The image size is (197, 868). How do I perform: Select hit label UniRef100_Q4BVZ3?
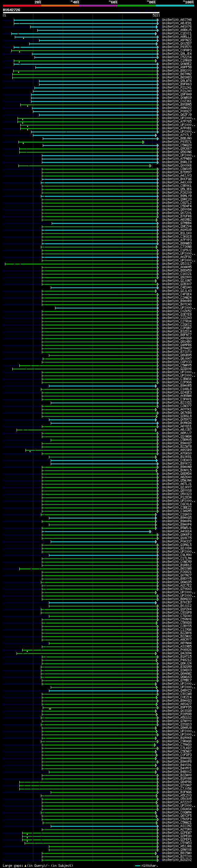[177, 690]
